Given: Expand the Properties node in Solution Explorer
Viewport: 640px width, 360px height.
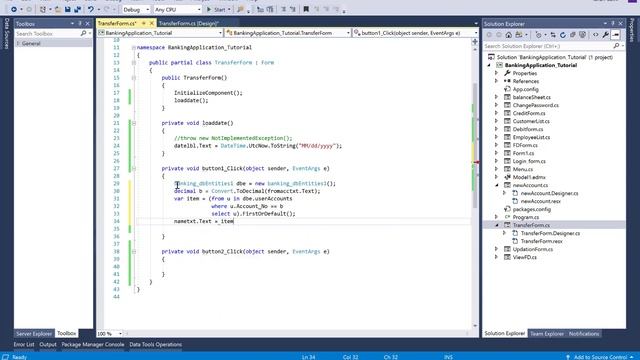Looking at the screenshot, I should (497, 73).
